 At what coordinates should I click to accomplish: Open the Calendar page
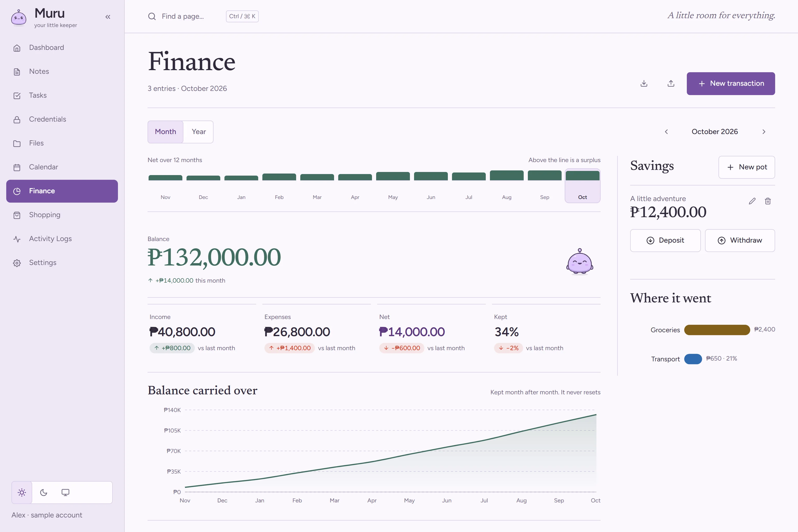[62, 167]
